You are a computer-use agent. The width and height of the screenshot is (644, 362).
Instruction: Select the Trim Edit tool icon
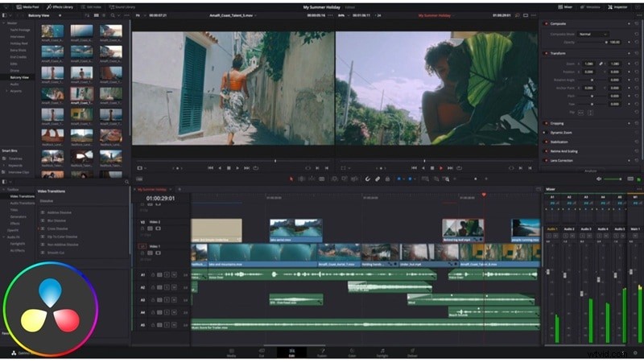[x=301, y=179]
